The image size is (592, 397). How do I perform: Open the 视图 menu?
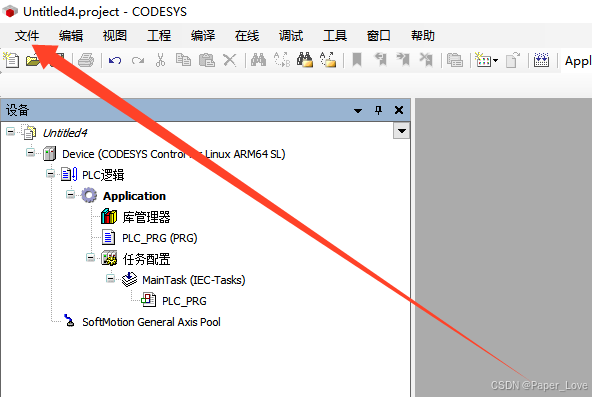click(x=115, y=36)
